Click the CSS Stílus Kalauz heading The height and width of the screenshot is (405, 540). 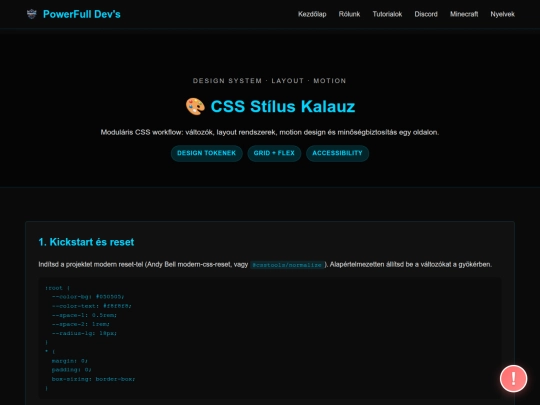[x=270, y=106]
